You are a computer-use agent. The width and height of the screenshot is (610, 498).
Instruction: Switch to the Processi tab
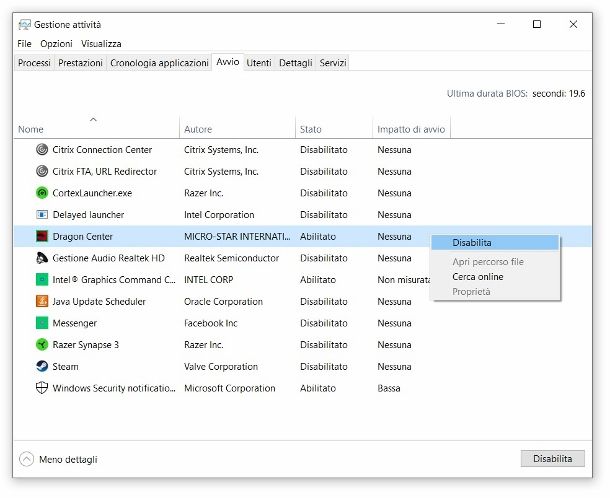34,63
